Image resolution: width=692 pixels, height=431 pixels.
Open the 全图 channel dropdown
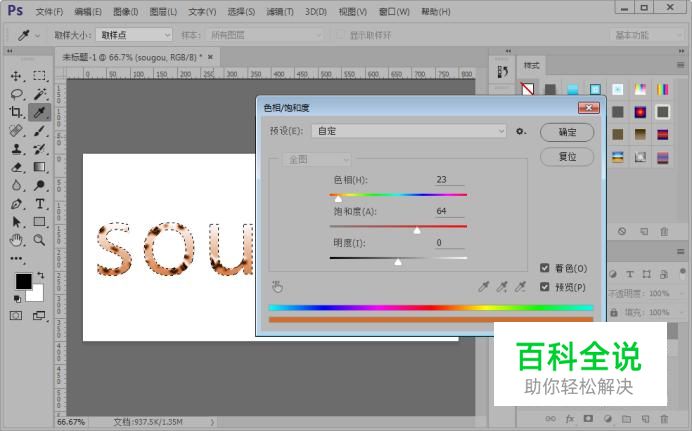[316, 159]
